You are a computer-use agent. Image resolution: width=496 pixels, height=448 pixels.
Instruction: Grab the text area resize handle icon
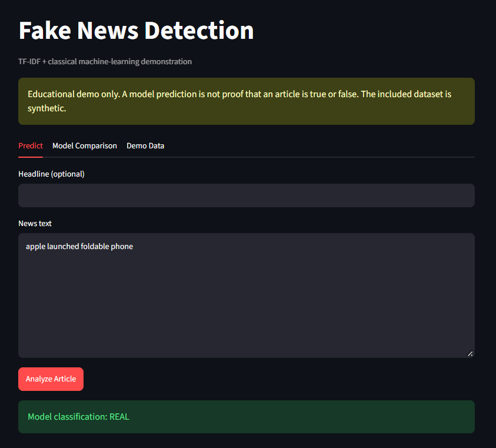tap(470, 354)
